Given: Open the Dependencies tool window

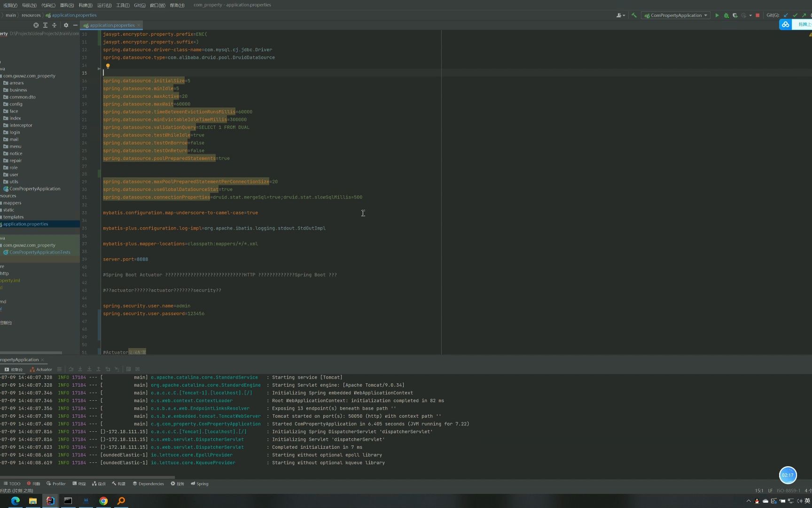Looking at the screenshot, I should tap(148, 484).
